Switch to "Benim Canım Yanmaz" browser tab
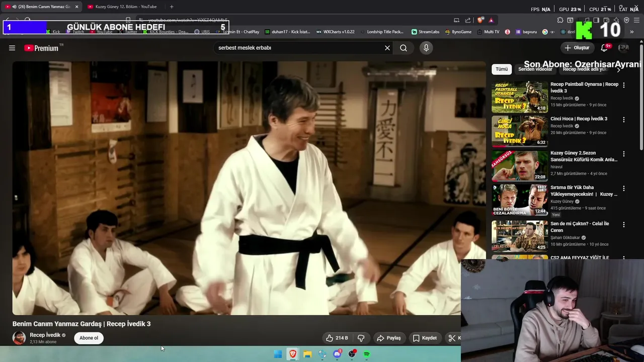 point(40,7)
